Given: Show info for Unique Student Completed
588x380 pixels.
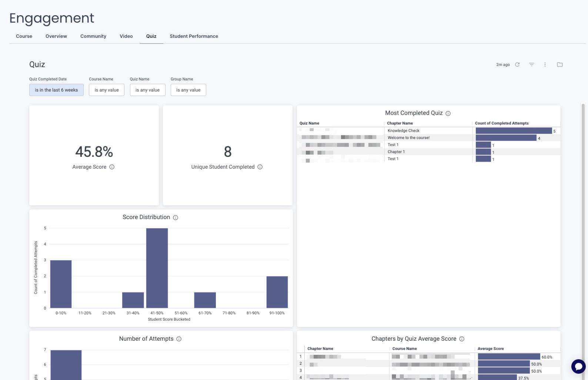Looking at the screenshot, I should tap(260, 167).
